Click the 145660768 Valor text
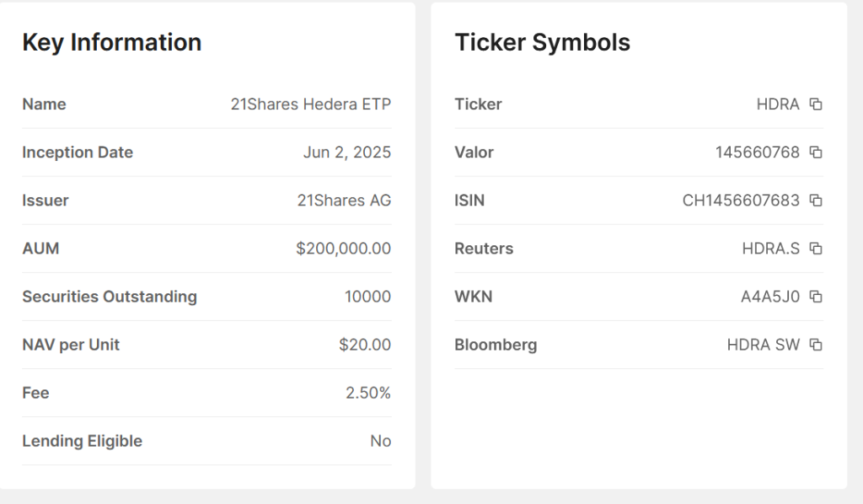This screenshot has width=863, height=504. point(757,153)
